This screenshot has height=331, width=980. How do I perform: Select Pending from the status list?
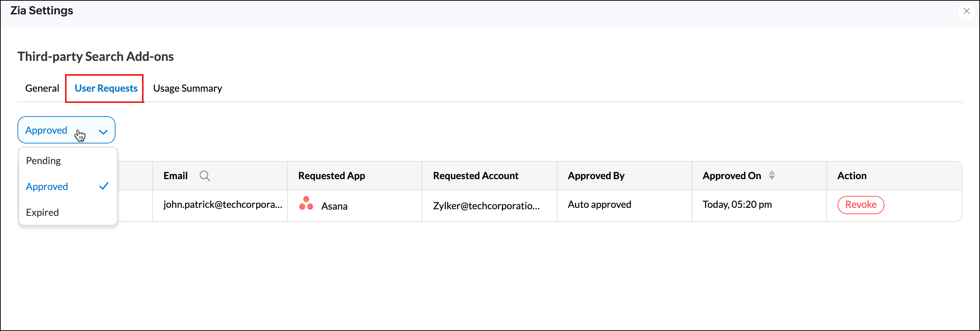coord(43,161)
